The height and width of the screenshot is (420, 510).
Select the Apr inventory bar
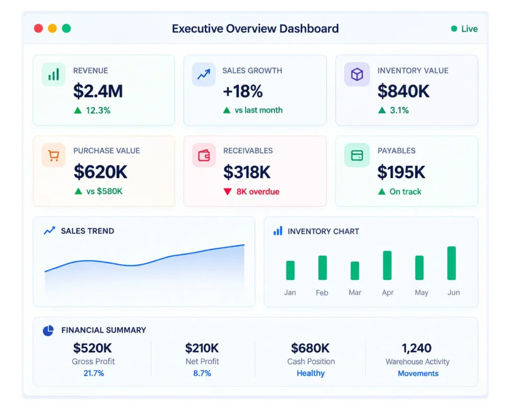[387, 265]
